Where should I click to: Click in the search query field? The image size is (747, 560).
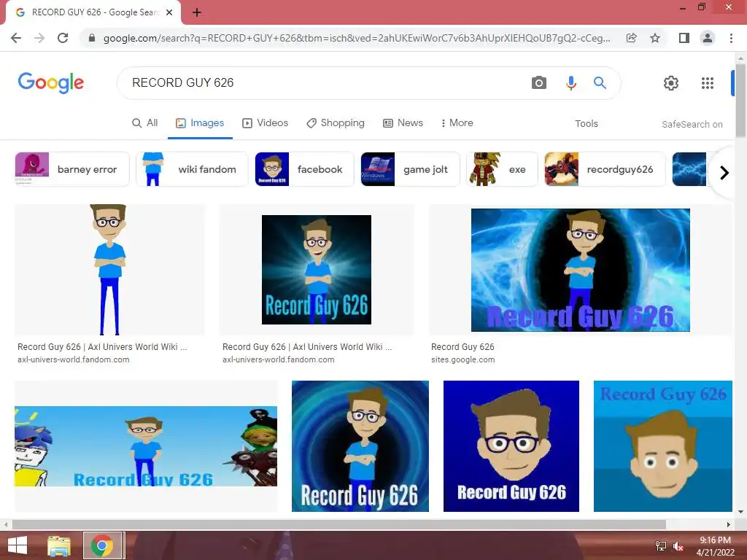click(324, 83)
